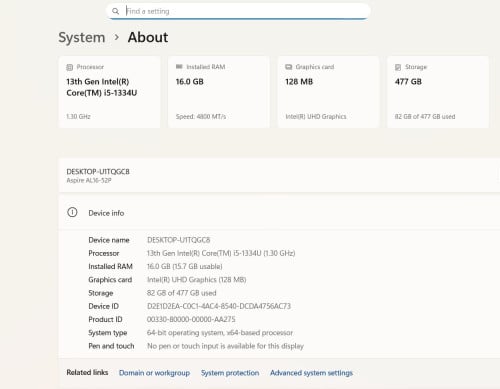Click the Aspire AL16-52P model name
500x389 pixels.
click(x=89, y=180)
